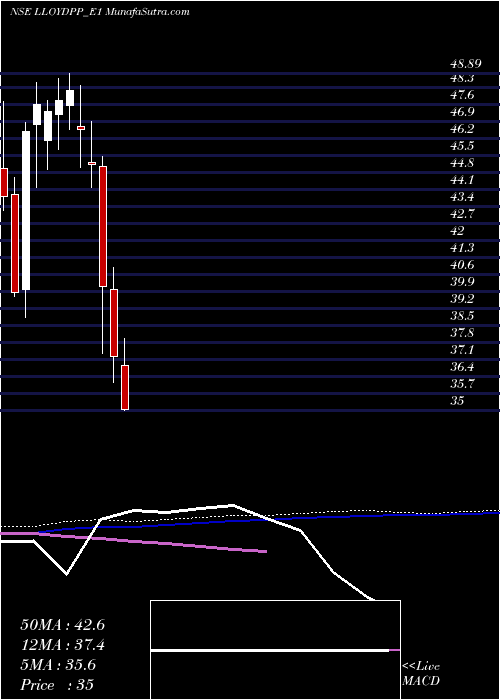Select the 48.3 price axis label
The width and height of the screenshot is (500, 700).
coord(462,78)
